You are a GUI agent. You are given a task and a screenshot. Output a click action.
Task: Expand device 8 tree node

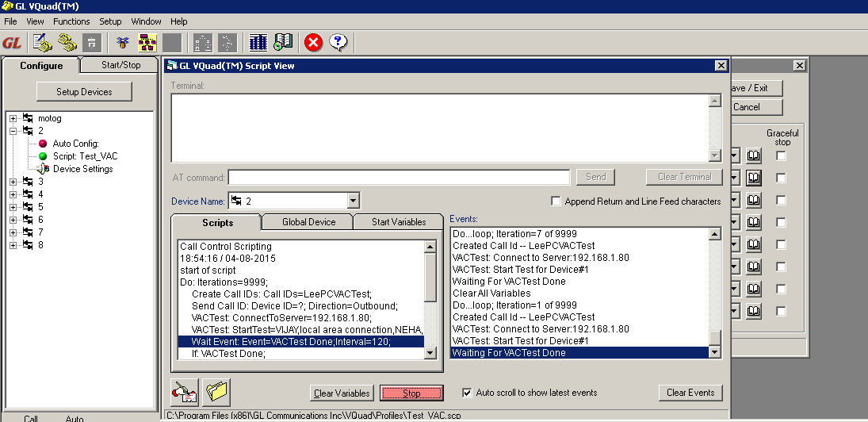(13, 245)
